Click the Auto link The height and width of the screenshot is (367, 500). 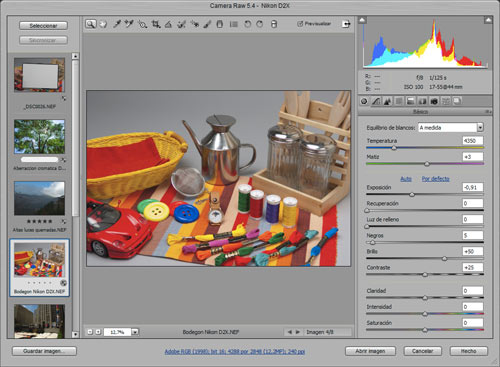(x=406, y=179)
